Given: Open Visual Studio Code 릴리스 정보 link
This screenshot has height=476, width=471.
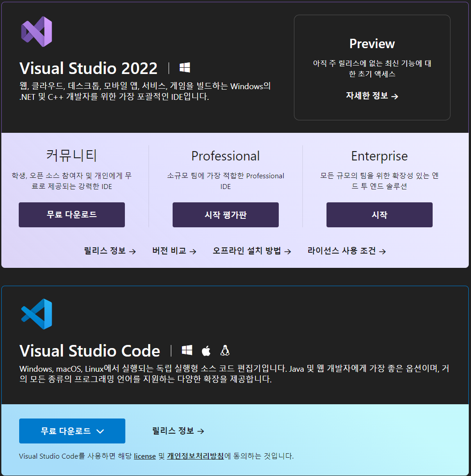Looking at the screenshot, I should click(178, 431).
